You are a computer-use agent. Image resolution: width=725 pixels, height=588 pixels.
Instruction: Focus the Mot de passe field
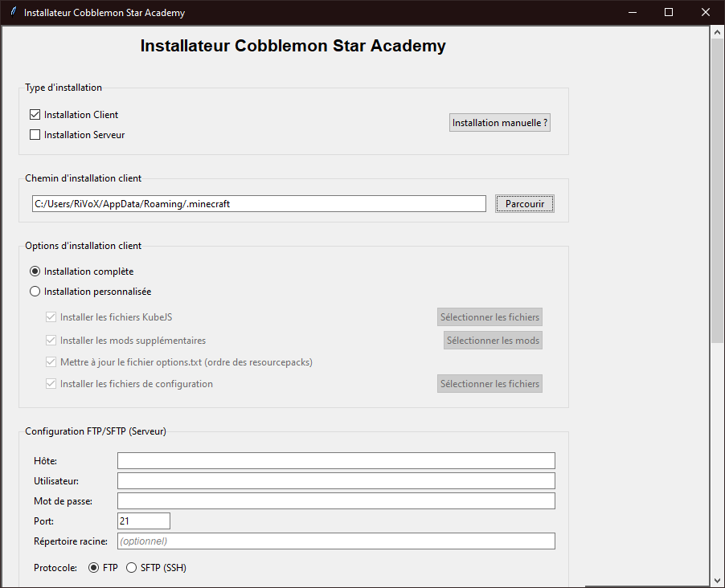tap(336, 501)
